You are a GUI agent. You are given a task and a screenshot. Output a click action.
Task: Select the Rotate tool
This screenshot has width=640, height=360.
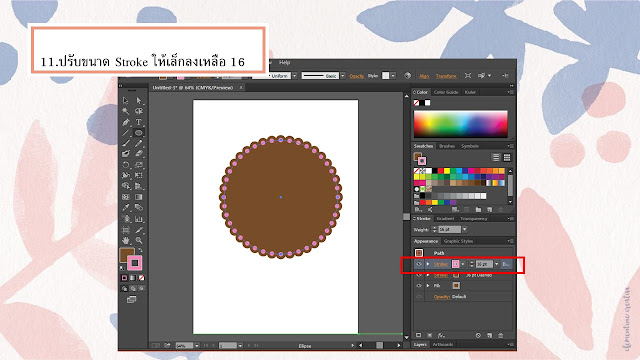point(126,165)
